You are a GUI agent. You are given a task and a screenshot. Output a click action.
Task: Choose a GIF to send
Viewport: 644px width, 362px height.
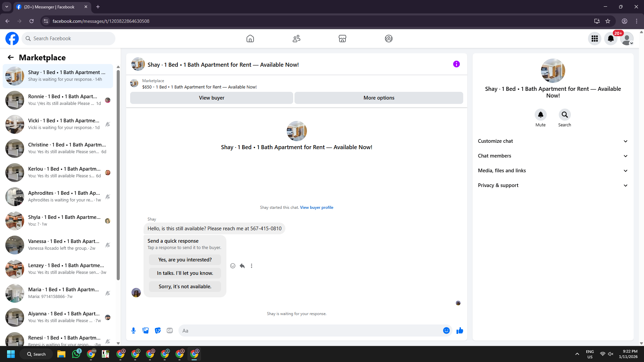pyautogui.click(x=170, y=330)
